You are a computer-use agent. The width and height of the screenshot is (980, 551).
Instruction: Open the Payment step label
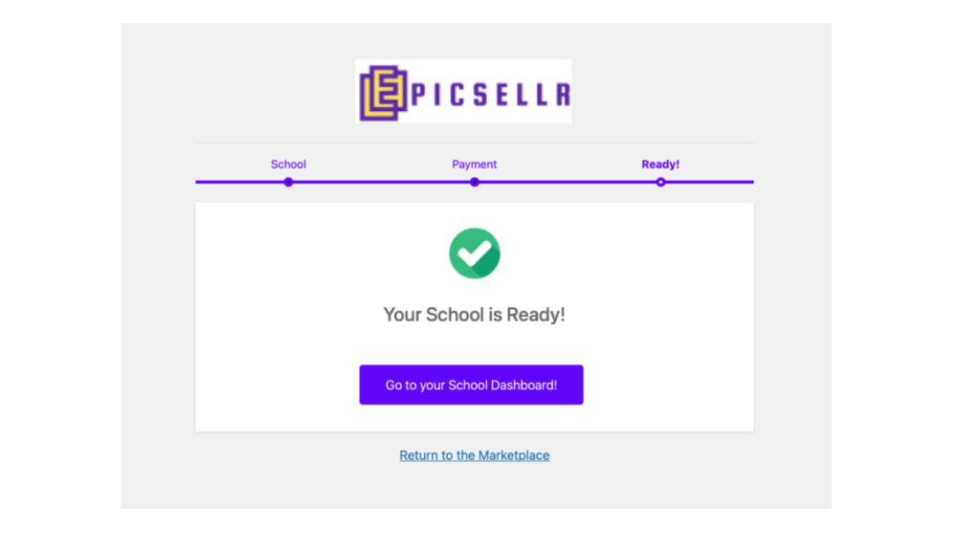tap(475, 165)
